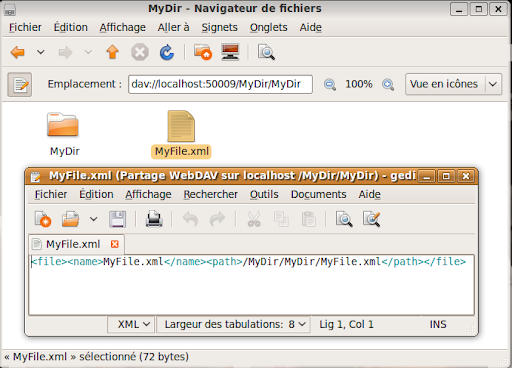
Task: Click the Emplacement location field
Action: pyautogui.click(x=220, y=84)
